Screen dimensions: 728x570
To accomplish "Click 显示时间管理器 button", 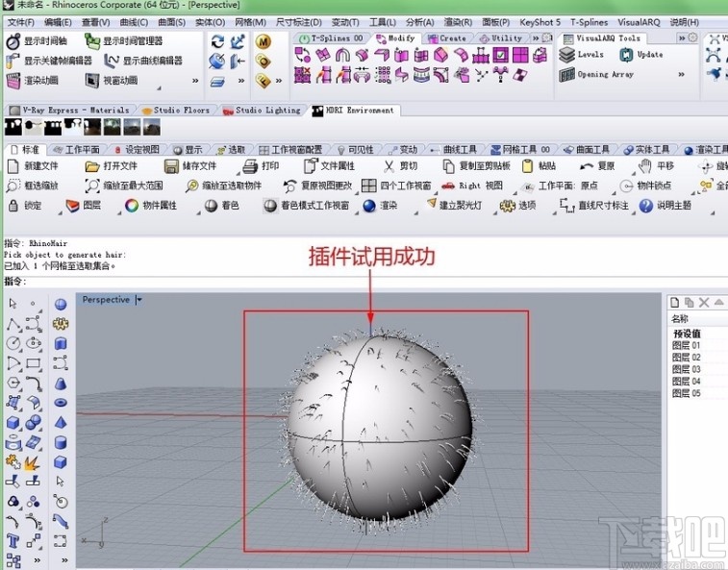I will (123, 41).
